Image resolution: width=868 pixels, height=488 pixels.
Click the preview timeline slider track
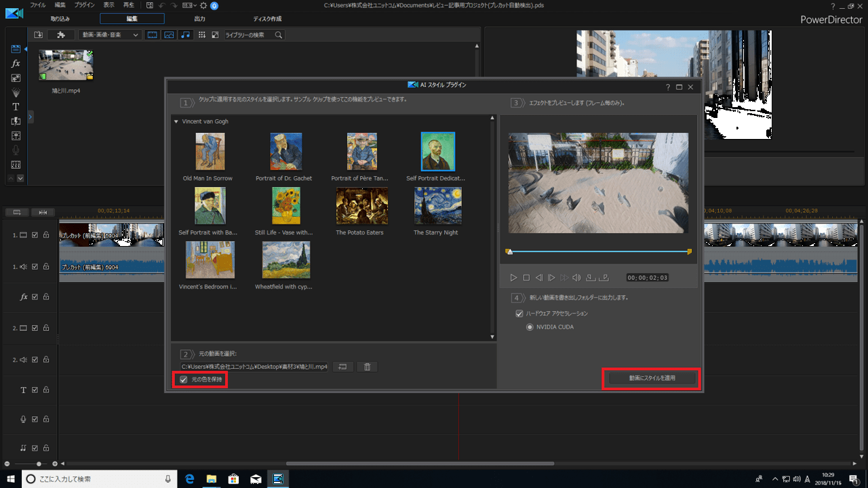[x=599, y=251]
